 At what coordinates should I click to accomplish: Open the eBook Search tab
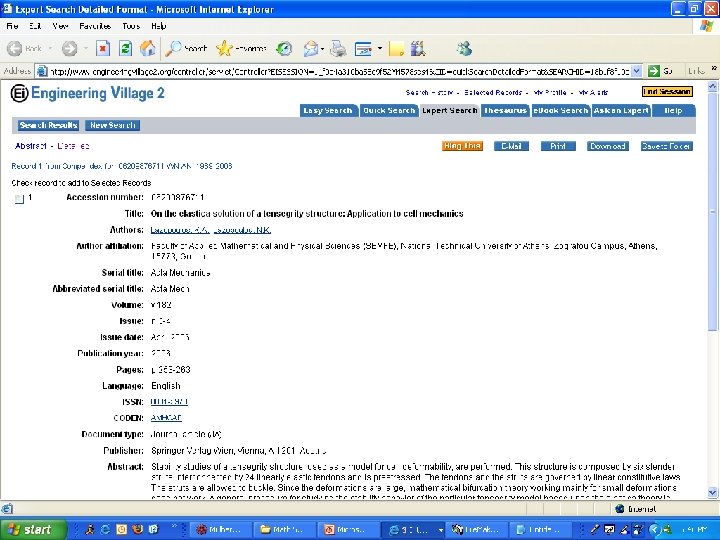560,111
